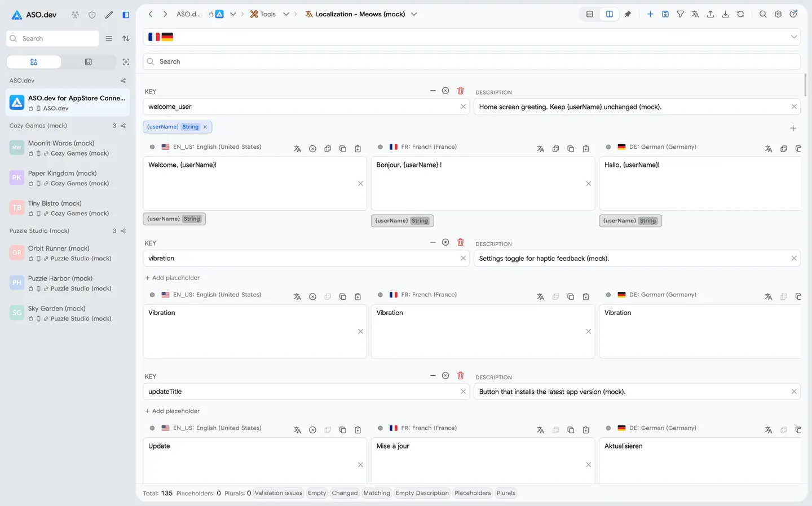Screen dimensions: 812x506
Task: Click the pencil edit icon in the sidebar header
Action: pos(109,15)
